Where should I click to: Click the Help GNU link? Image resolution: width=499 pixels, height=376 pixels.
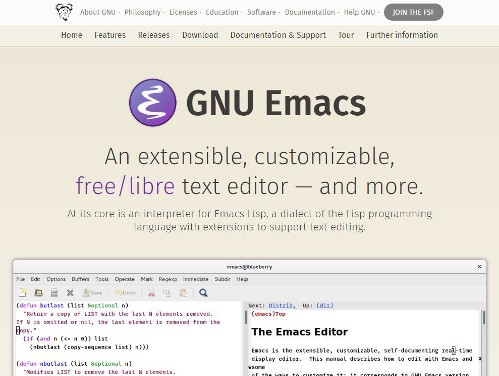[x=359, y=12]
